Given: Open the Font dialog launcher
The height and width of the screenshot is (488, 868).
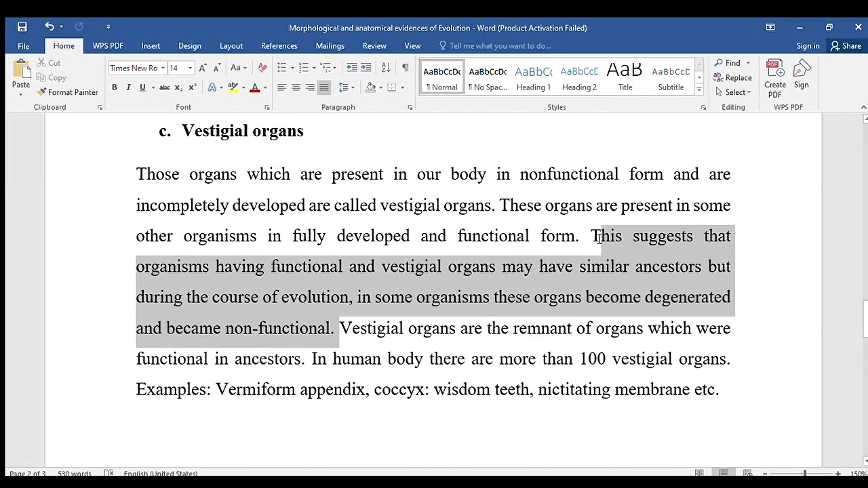Looking at the screenshot, I should [x=267, y=107].
